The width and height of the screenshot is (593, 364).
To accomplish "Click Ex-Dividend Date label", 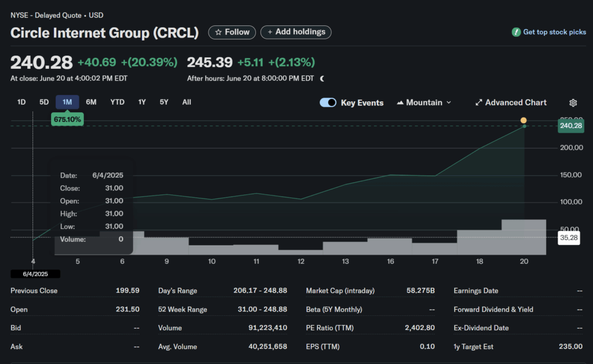I will pyautogui.click(x=481, y=328).
